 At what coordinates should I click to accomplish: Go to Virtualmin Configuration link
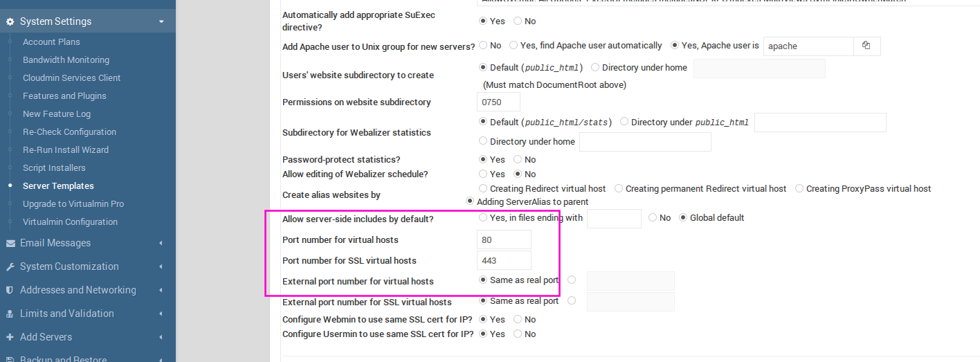(x=70, y=221)
